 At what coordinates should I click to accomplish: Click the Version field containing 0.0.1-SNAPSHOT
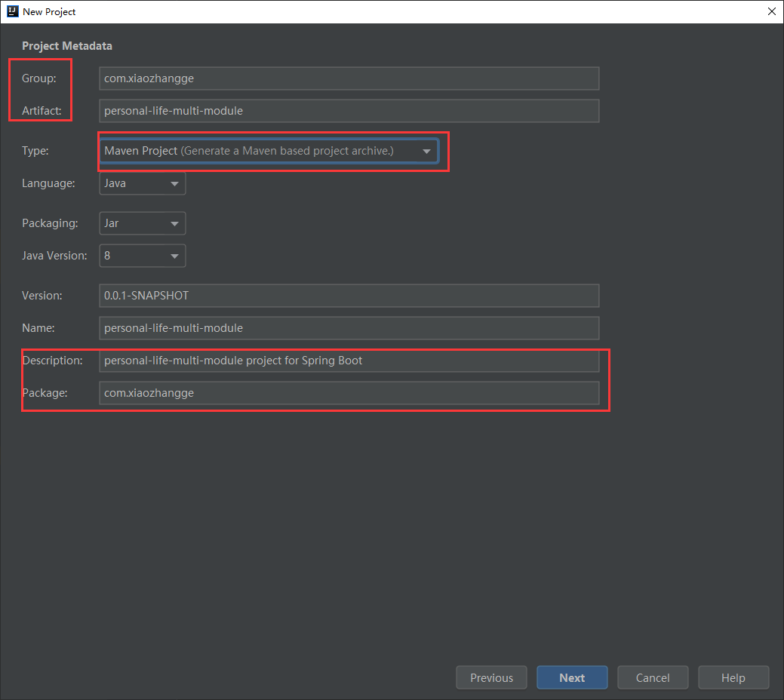pyautogui.click(x=349, y=296)
